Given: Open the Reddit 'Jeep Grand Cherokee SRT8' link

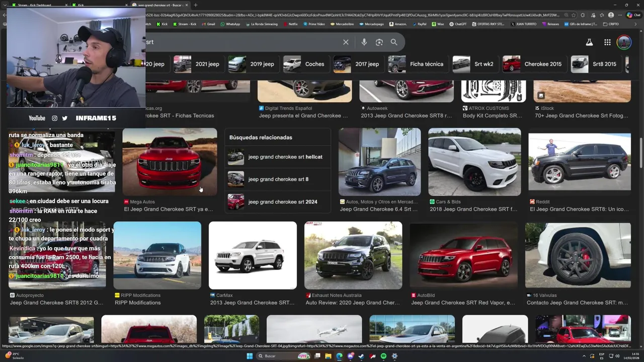Looking at the screenshot, I should [x=579, y=209].
